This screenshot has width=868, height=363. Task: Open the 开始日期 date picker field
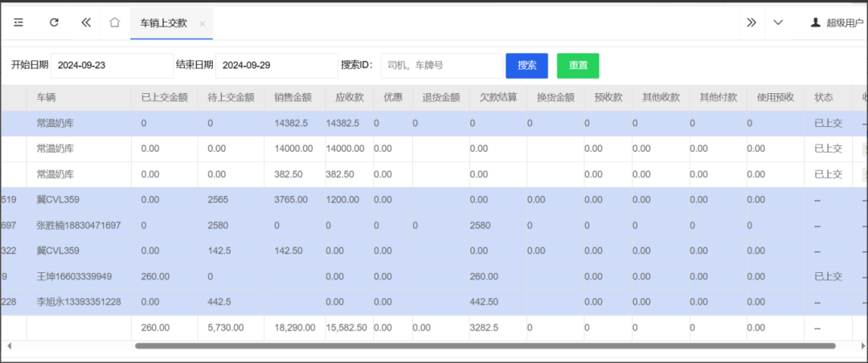tap(111, 65)
